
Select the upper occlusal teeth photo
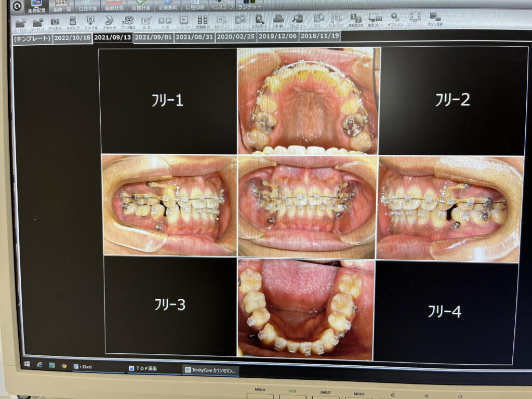click(308, 101)
